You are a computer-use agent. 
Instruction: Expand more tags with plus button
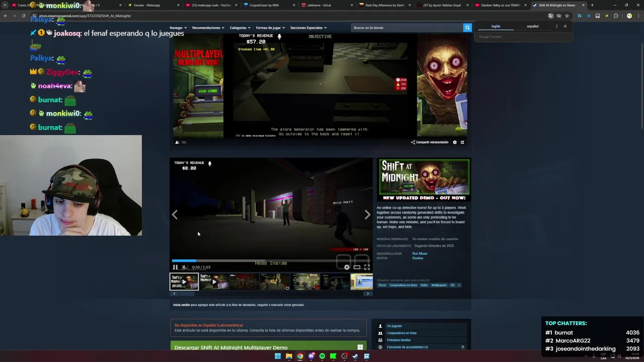pos(458,285)
